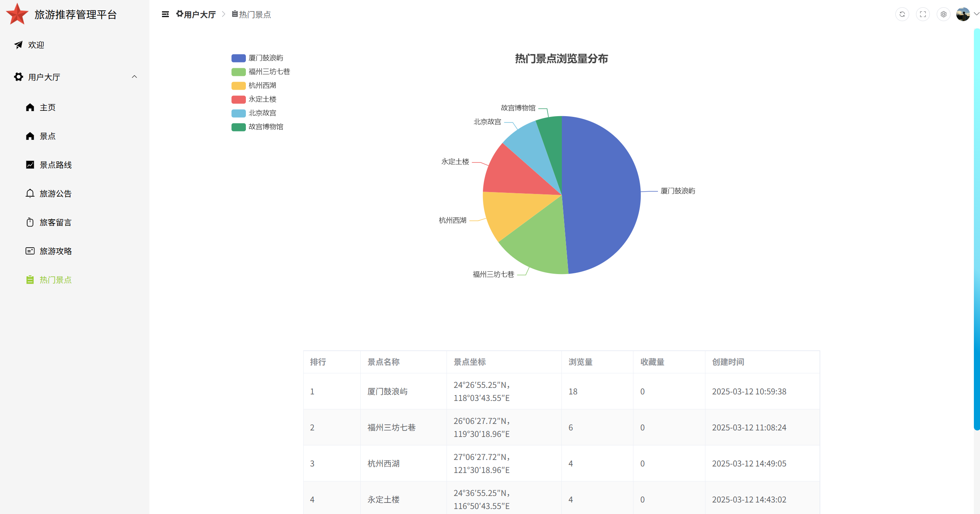Open 旅游攻略 in the sidebar

(55, 251)
